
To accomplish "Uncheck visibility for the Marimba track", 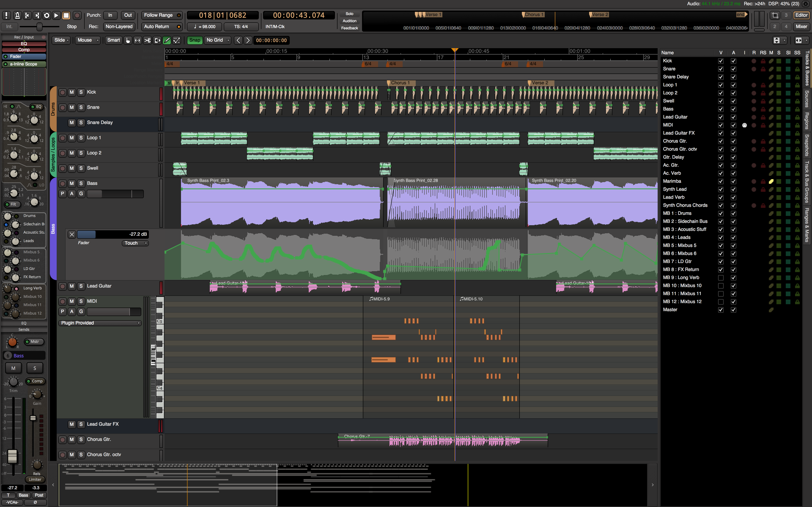I will [721, 181].
